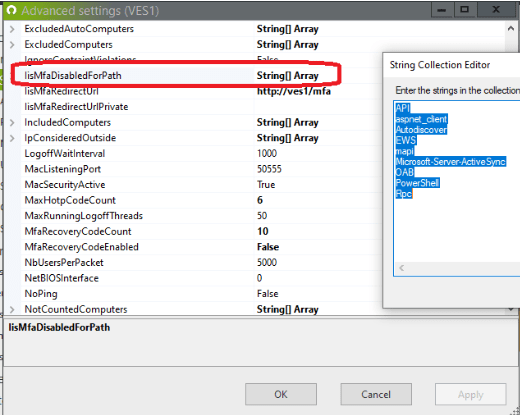Click the OK button
Screen dimensions: 520x415
tap(281, 394)
